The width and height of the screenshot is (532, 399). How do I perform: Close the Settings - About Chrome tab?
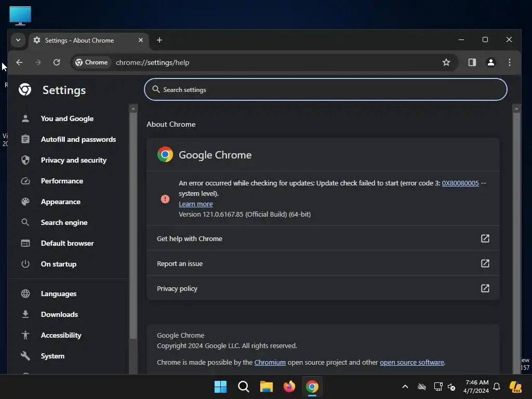pos(141,40)
